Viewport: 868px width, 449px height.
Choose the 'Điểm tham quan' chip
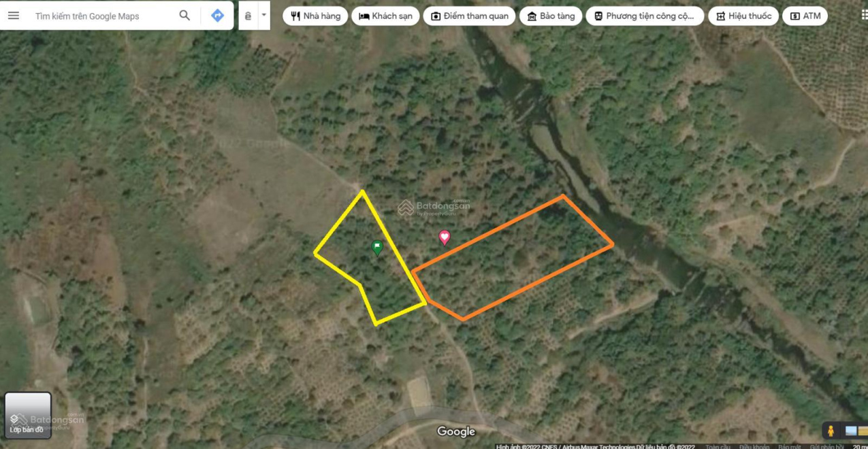[469, 16]
